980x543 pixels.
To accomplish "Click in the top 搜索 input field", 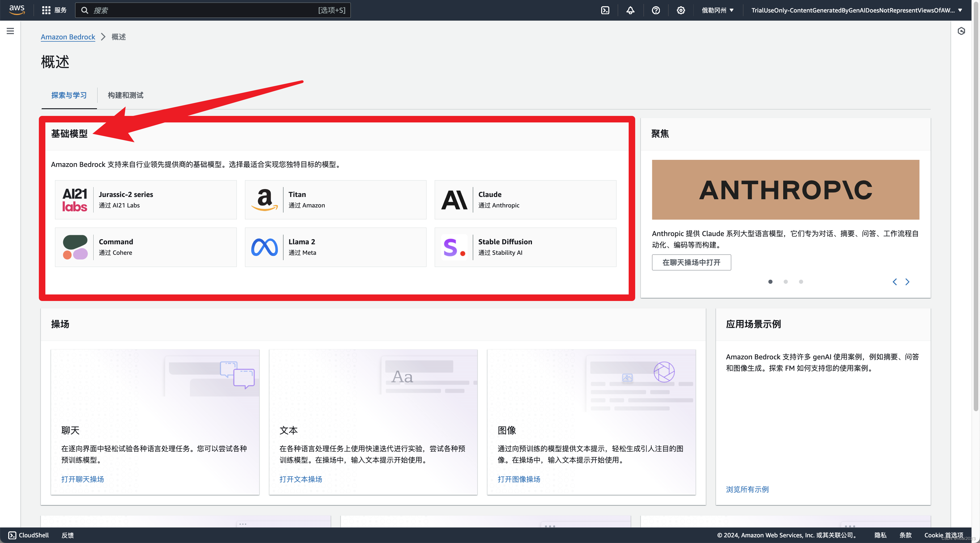I will [213, 10].
